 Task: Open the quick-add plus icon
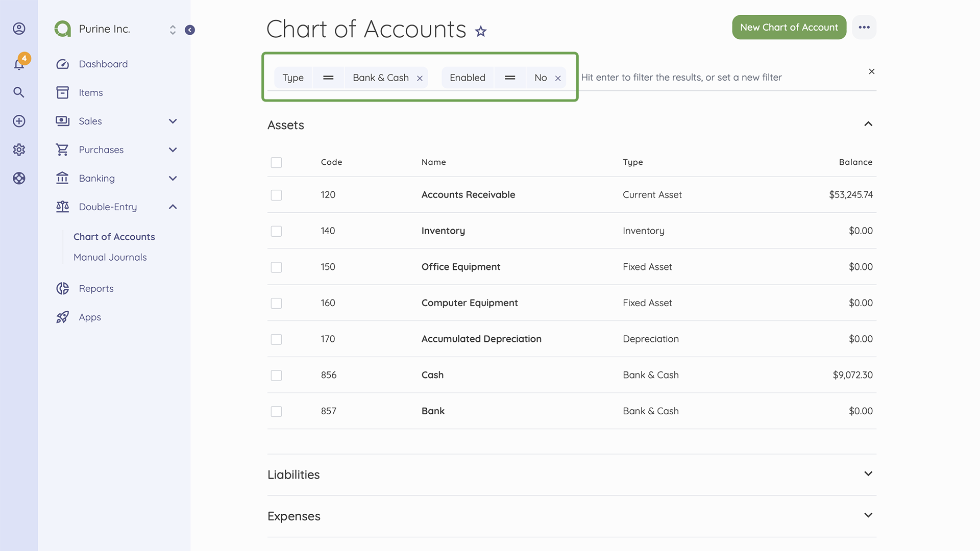click(19, 121)
